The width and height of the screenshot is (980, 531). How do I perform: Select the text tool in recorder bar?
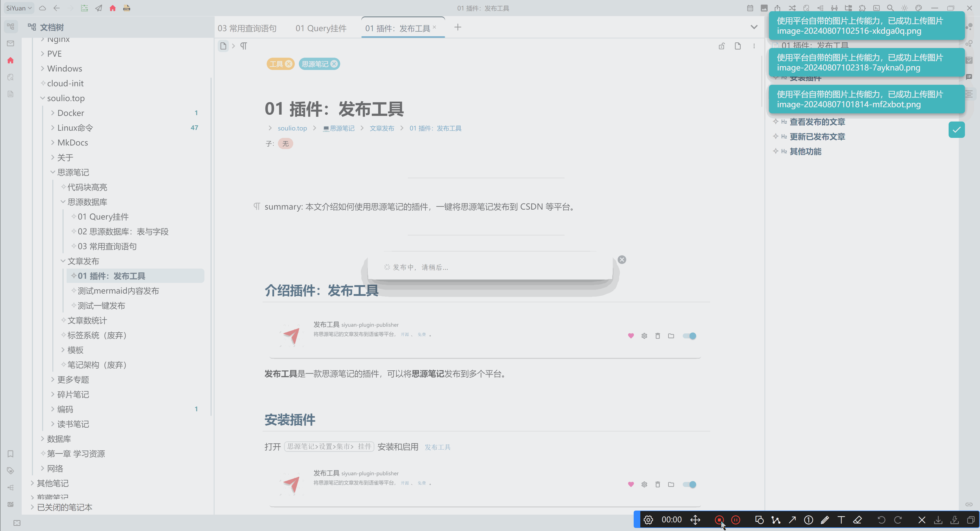(841, 520)
